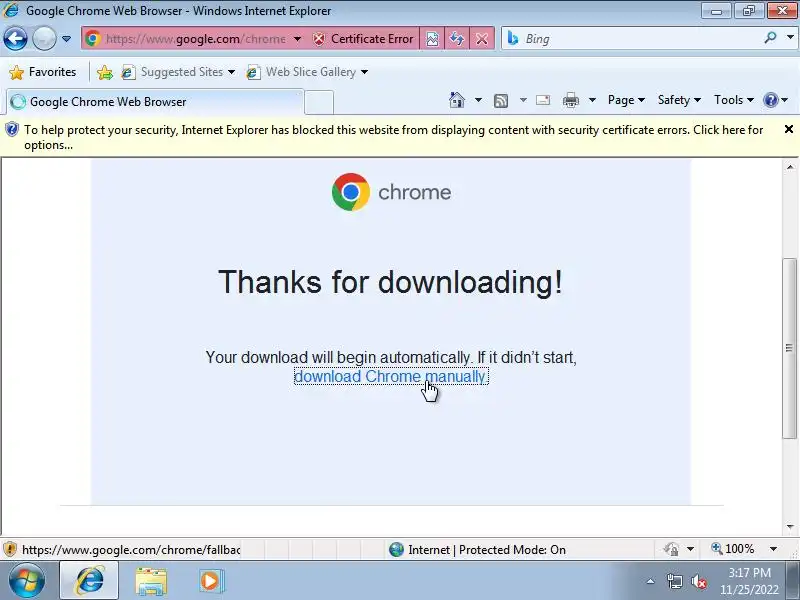This screenshot has width=800, height=600.
Task: Open search provider dropdown arrow
Action: pos(790,38)
